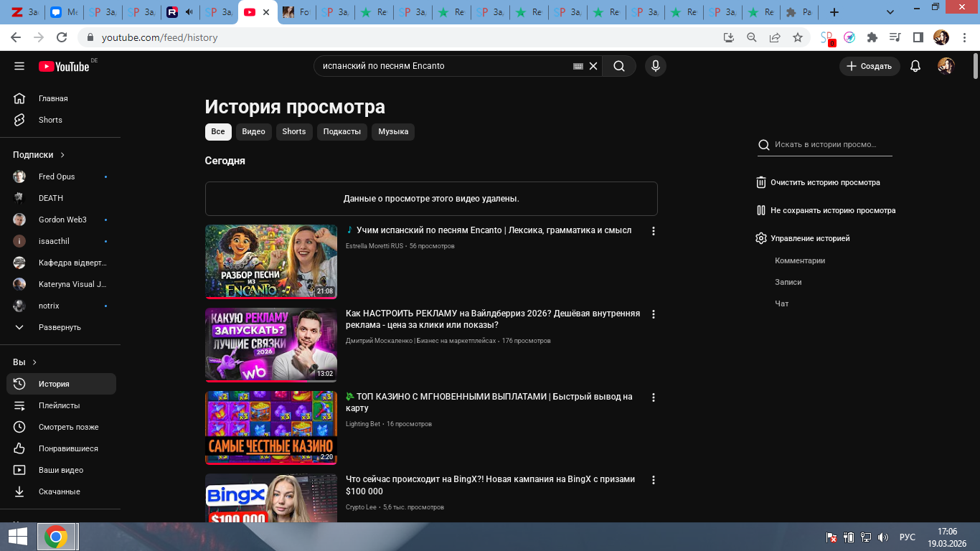Open the Chrome side panel

pyautogui.click(x=918, y=37)
